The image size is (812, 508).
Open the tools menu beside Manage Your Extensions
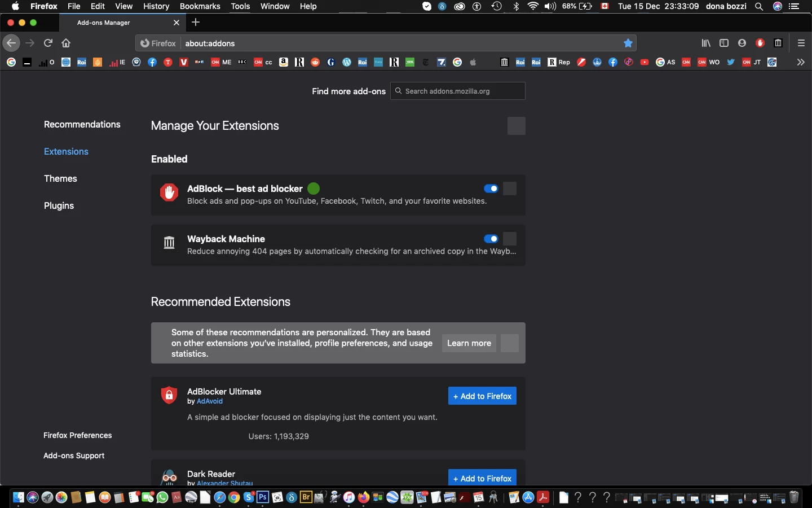coord(517,126)
